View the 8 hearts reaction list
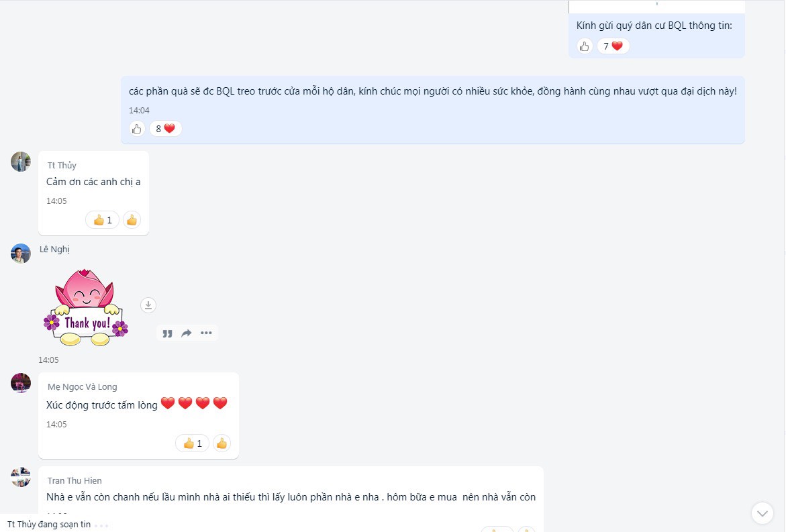The image size is (786, 532). 165,129
